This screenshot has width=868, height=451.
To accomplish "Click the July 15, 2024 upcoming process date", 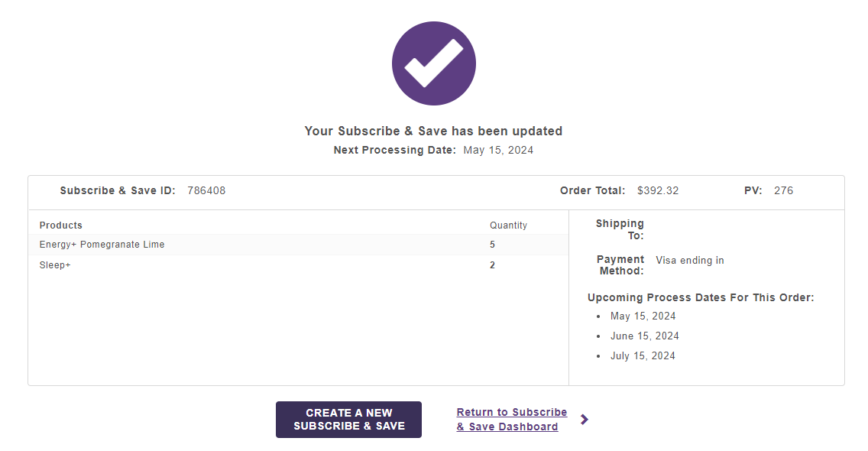I will click(643, 355).
